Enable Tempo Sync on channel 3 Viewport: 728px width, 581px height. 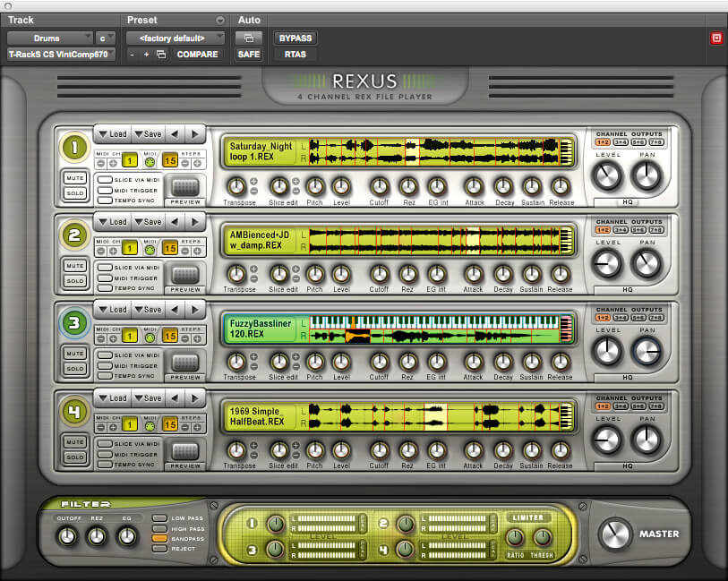pos(105,376)
